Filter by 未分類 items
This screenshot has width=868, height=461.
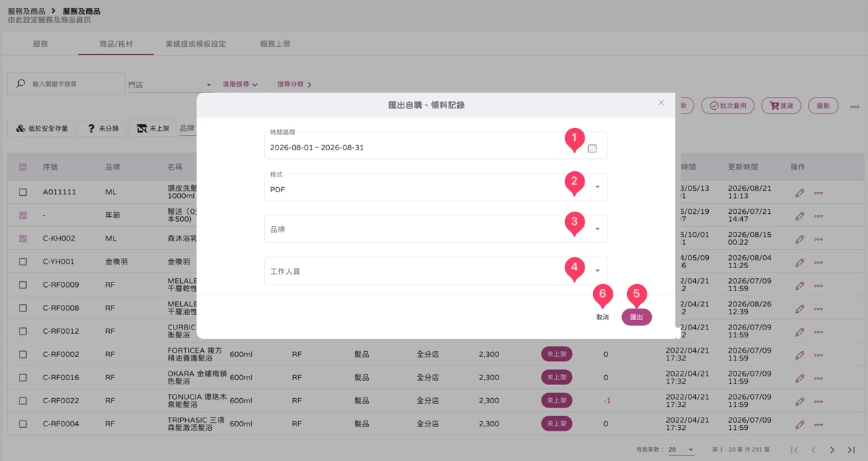point(102,129)
